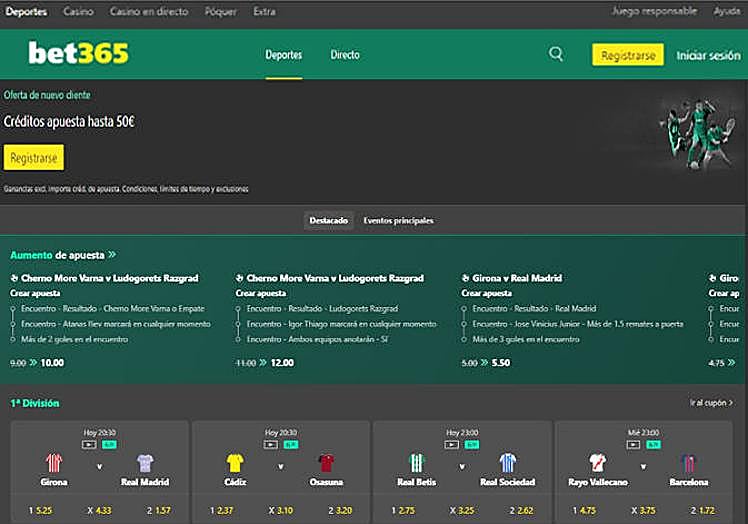
Task: Open the 'Ir al cupón' arrow link
Action: [712, 403]
